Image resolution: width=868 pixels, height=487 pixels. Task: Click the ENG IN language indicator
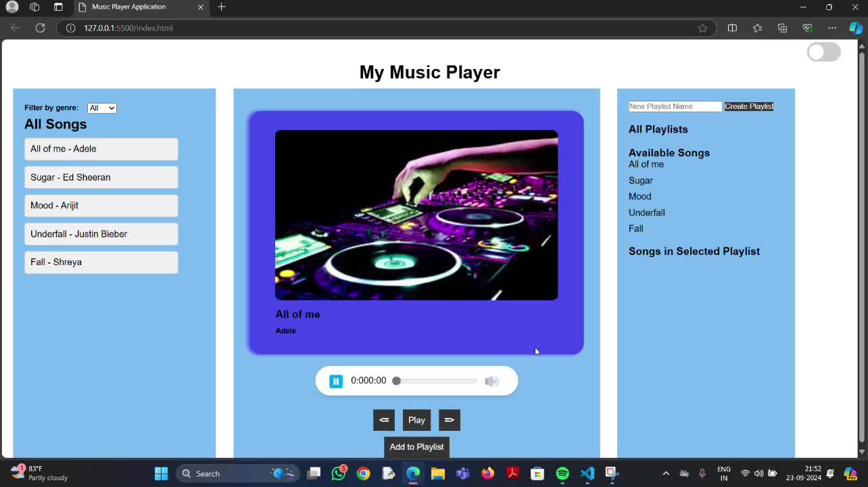point(724,473)
